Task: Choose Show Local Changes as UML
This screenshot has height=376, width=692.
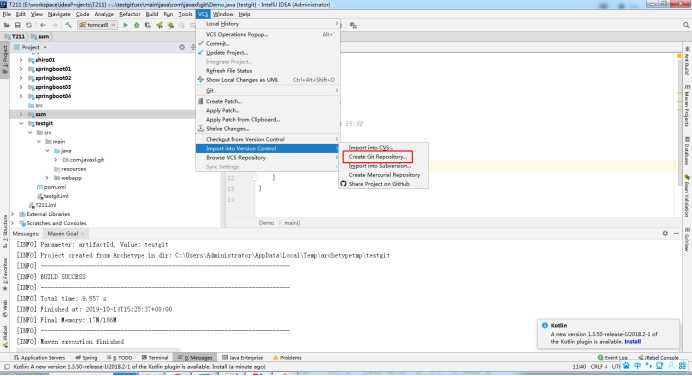Action: point(267,80)
